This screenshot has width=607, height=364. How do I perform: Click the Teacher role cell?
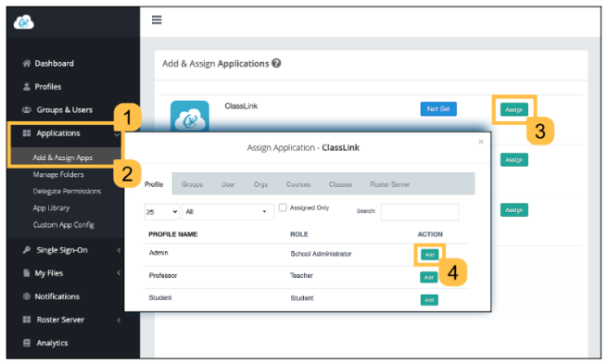pos(301,275)
